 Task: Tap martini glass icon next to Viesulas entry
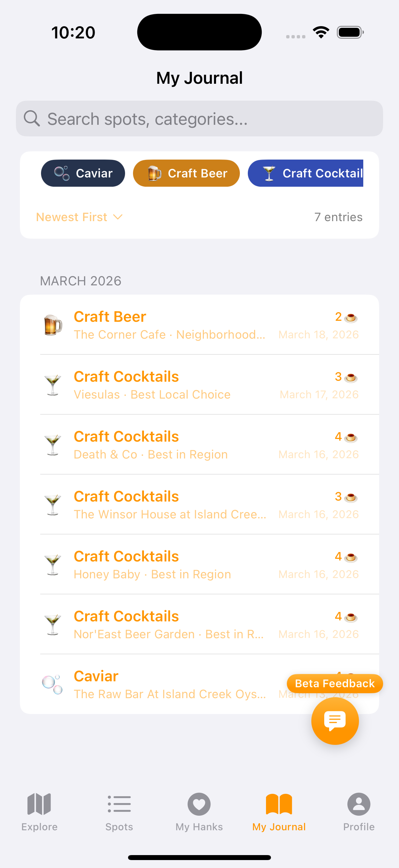click(x=53, y=385)
